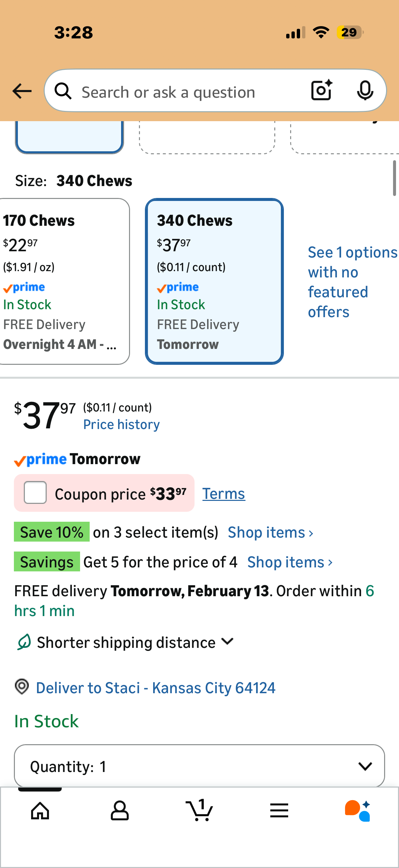Viewport: 399px width, 868px height.
Task: View the shopping cart with 1 item
Action: [199, 810]
